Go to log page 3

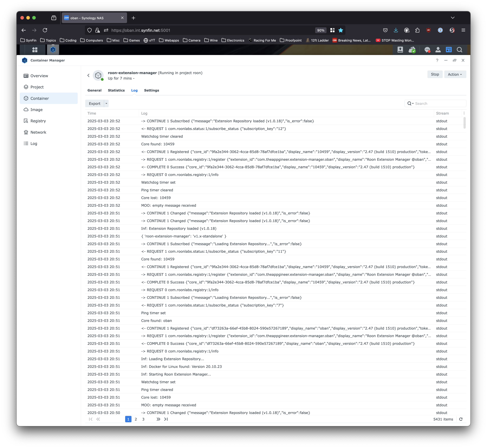pyautogui.click(x=143, y=419)
